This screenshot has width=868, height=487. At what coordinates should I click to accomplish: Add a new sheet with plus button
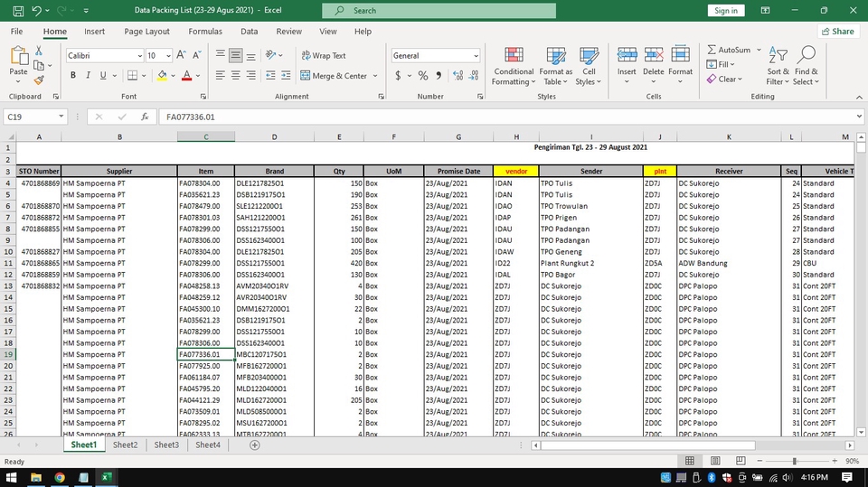(255, 445)
